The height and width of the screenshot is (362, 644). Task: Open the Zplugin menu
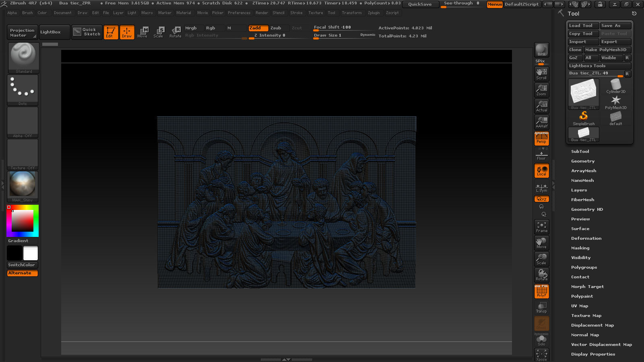coord(374,12)
